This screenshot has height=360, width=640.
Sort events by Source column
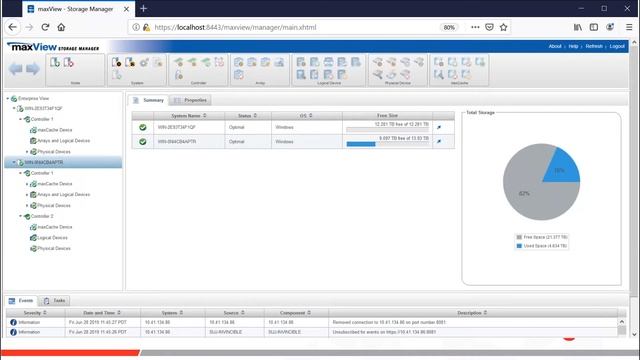(234, 313)
